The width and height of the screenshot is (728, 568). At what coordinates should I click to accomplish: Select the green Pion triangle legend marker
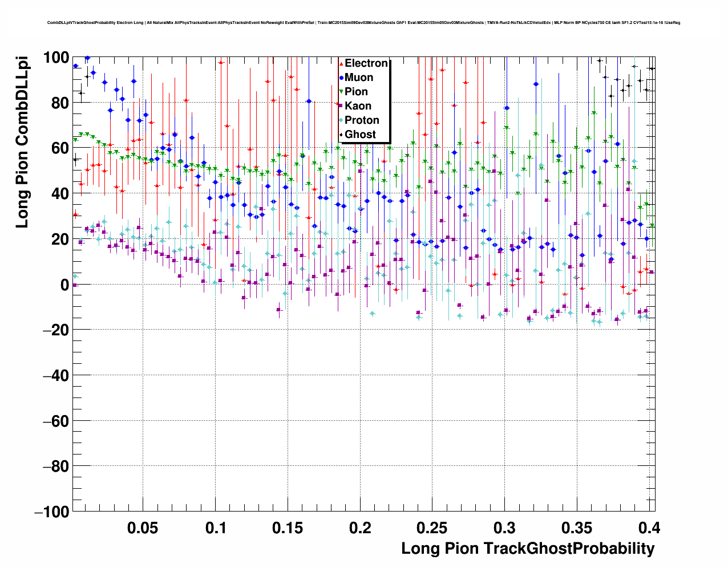341,92
